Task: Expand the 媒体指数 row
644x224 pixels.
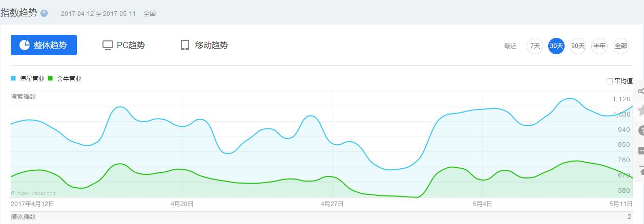Action: [322, 217]
